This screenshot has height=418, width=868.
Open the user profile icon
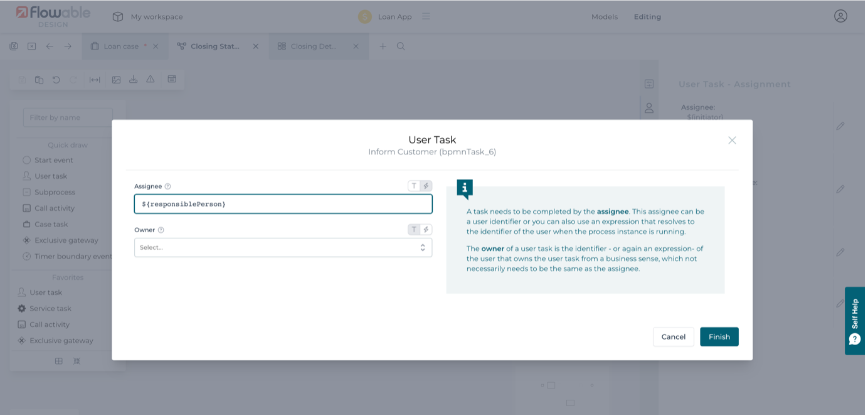pyautogui.click(x=840, y=16)
